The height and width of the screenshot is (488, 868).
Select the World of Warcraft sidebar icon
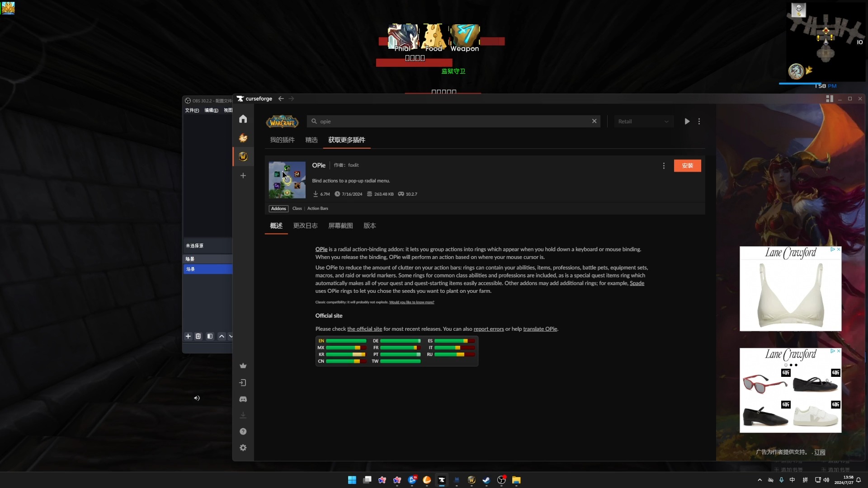coord(243,156)
